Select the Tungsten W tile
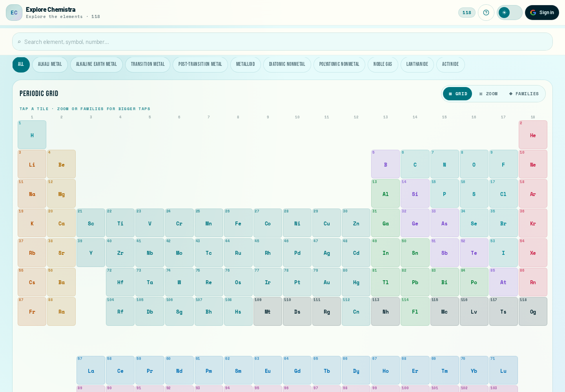Viewport: 565px width, 392px height. tap(179, 282)
